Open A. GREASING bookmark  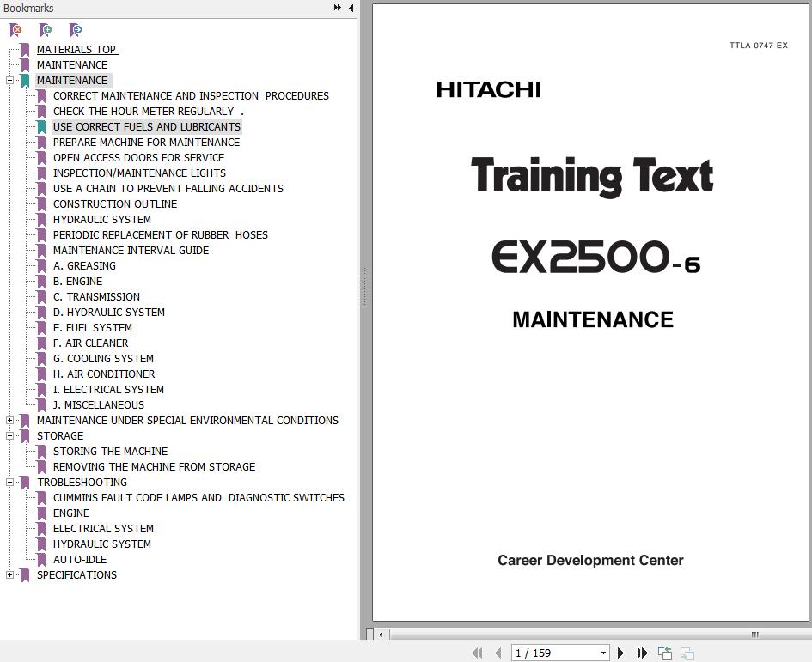tap(84, 265)
